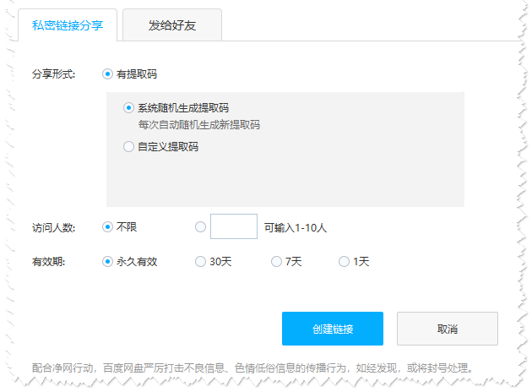This screenshot has height=392, width=532.
Task: Select the 1天 validity option
Action: coord(344,261)
